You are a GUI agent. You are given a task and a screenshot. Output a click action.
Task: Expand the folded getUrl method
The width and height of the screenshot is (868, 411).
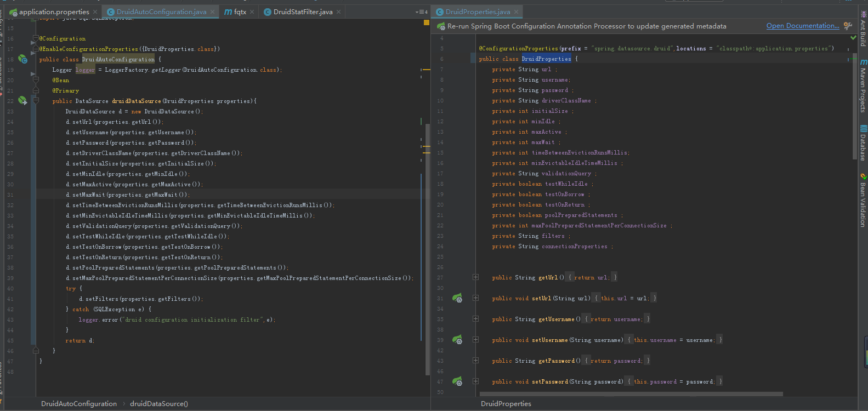475,277
